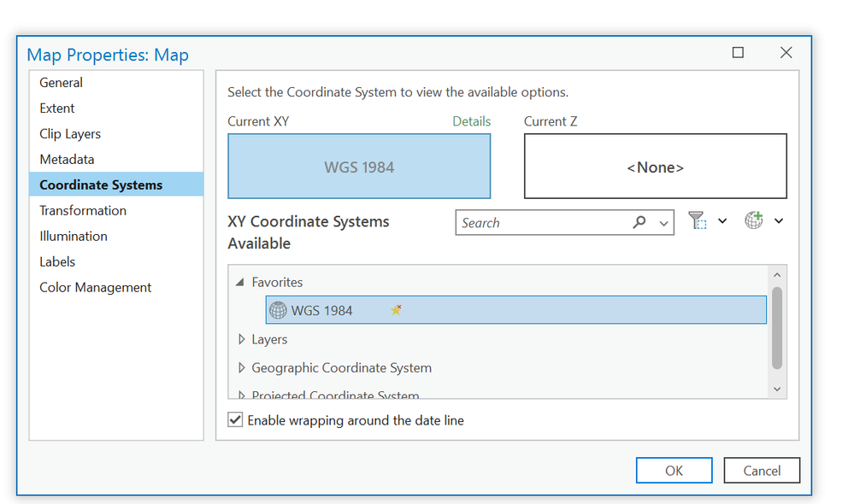The width and height of the screenshot is (854, 504).
Task: Click the coordinate list scrollbar thumb
Action: [x=777, y=327]
